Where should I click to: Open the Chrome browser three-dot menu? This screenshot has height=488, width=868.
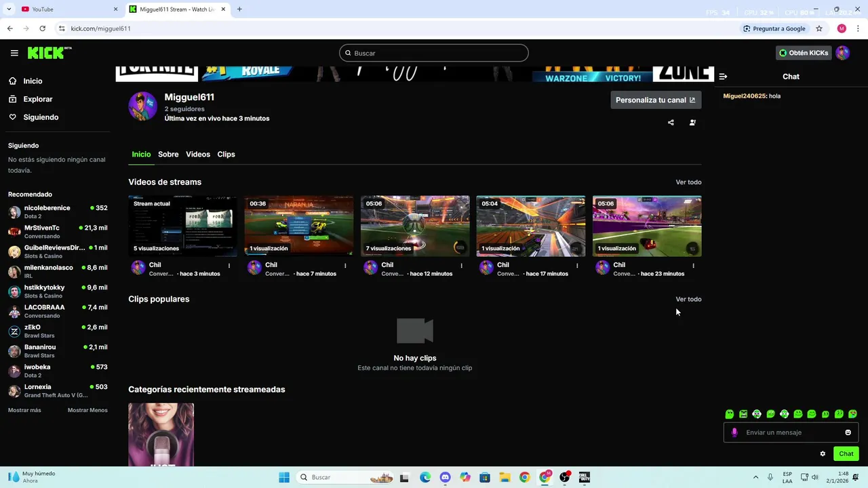859,28
